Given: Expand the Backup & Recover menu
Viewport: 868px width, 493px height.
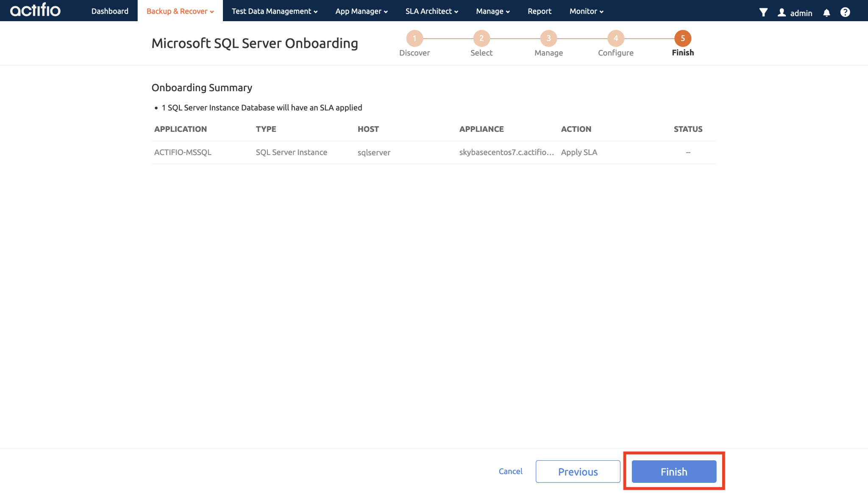Looking at the screenshot, I should pyautogui.click(x=180, y=11).
